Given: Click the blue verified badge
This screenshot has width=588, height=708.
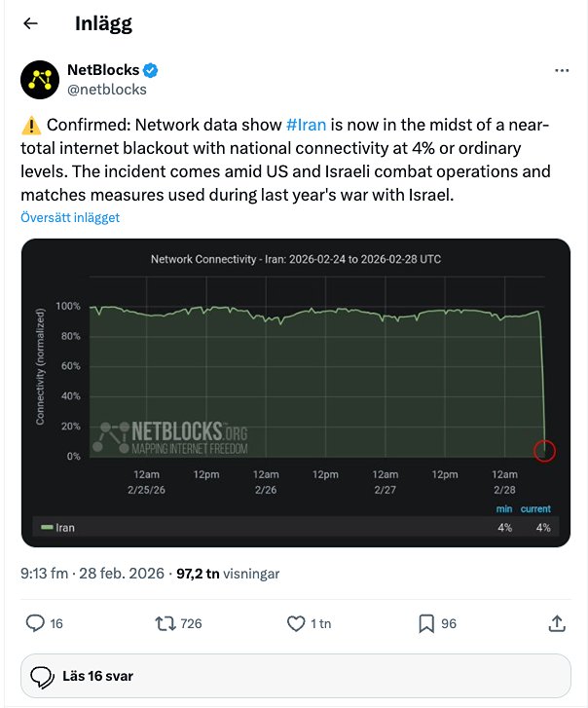Looking at the screenshot, I should pyautogui.click(x=152, y=70).
